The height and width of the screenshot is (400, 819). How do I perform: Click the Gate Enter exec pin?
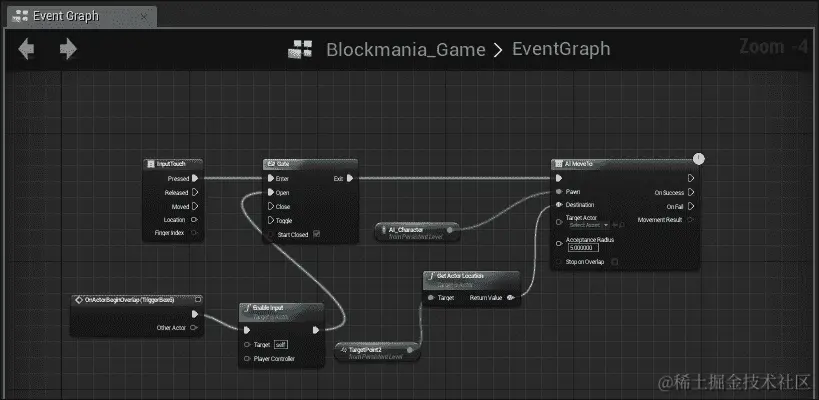pyautogui.click(x=271, y=179)
